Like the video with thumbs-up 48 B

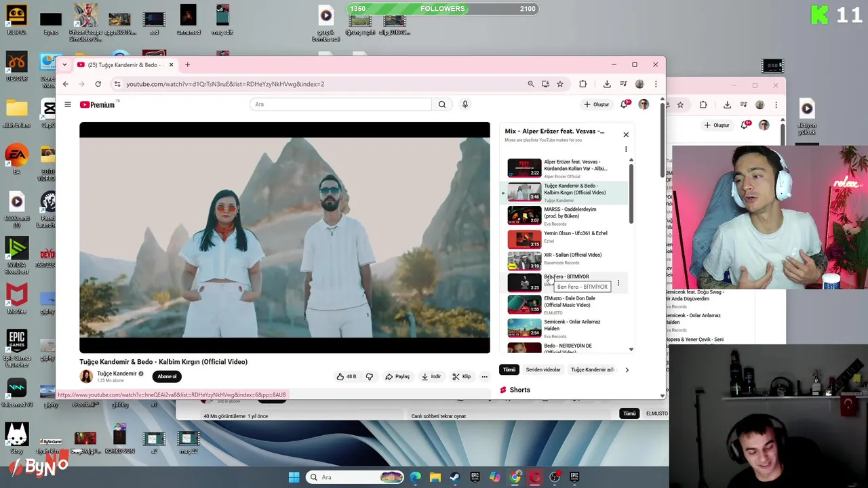click(346, 376)
